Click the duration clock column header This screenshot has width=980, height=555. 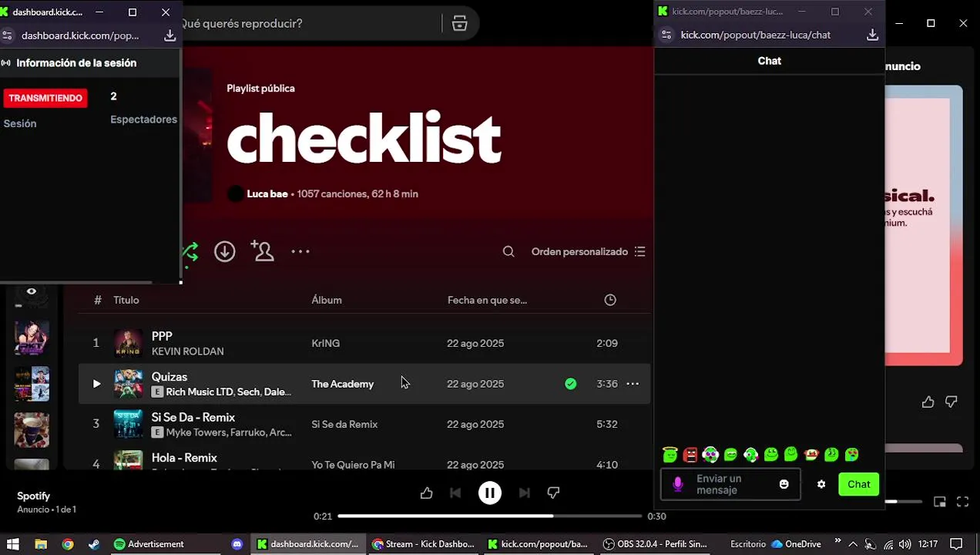[x=610, y=300]
